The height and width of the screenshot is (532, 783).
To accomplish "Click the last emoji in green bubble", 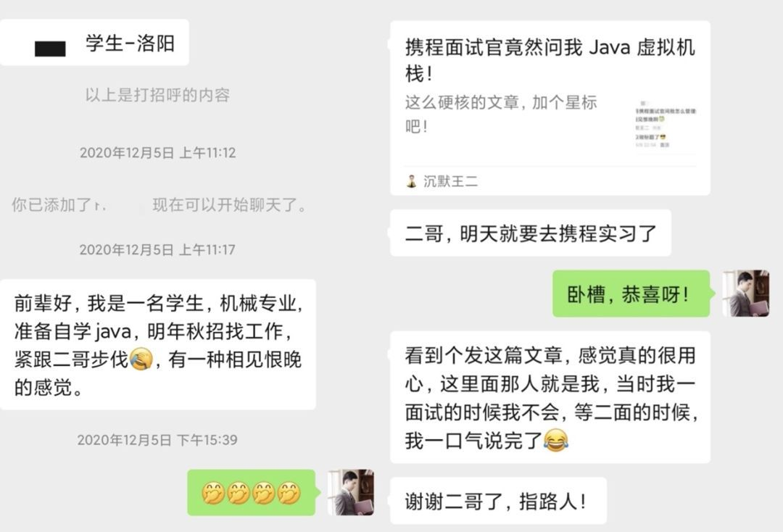I will point(289,493).
